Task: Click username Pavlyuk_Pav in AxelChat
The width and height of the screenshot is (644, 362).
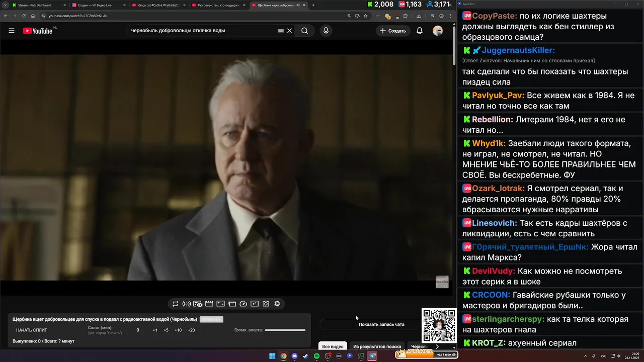Action: tap(498, 96)
